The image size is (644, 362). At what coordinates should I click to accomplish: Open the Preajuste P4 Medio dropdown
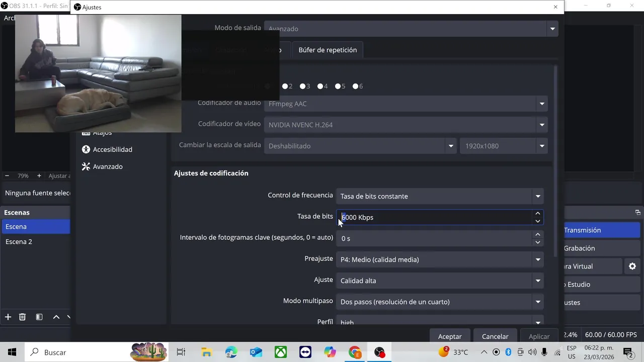tap(440, 259)
